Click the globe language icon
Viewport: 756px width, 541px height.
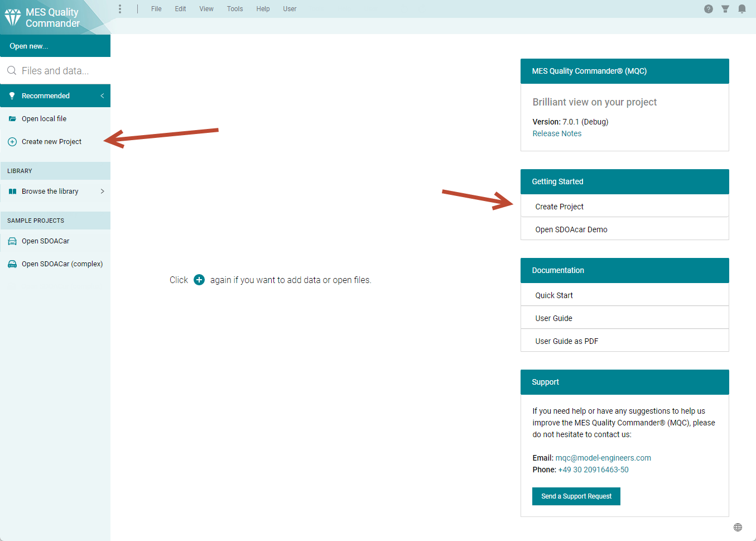tap(738, 527)
